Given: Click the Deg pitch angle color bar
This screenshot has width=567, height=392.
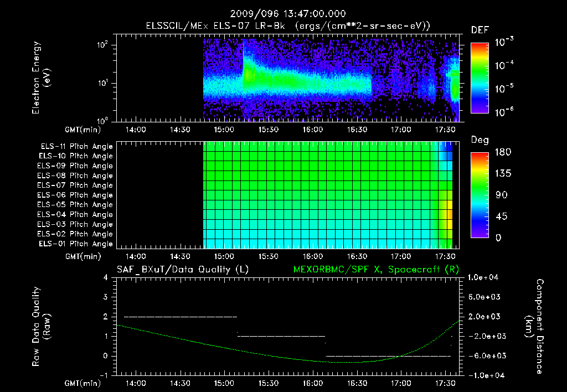Looking at the screenshot, I should [480, 195].
